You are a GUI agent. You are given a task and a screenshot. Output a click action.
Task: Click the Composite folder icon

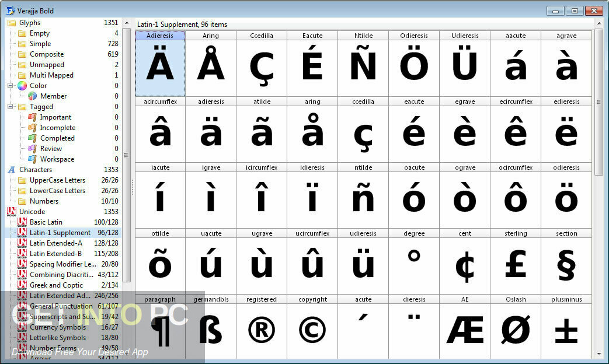(23, 54)
